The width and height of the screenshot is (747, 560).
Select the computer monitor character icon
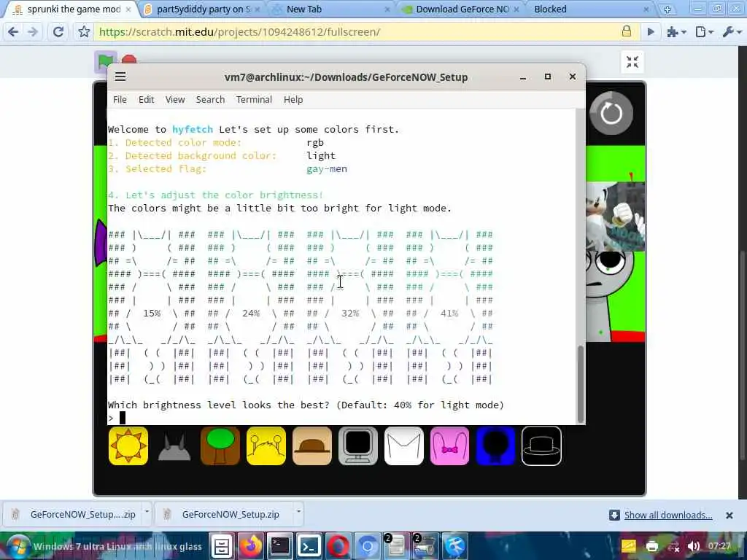click(358, 446)
